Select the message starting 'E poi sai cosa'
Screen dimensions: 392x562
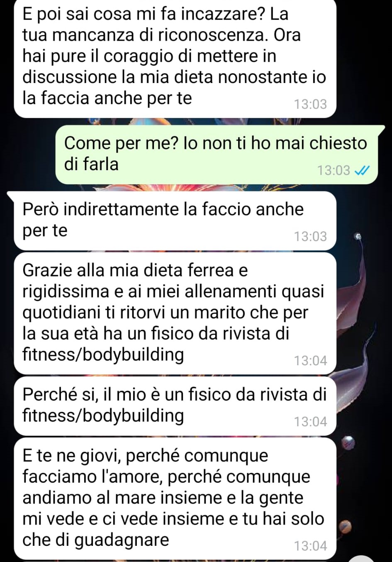175,58
